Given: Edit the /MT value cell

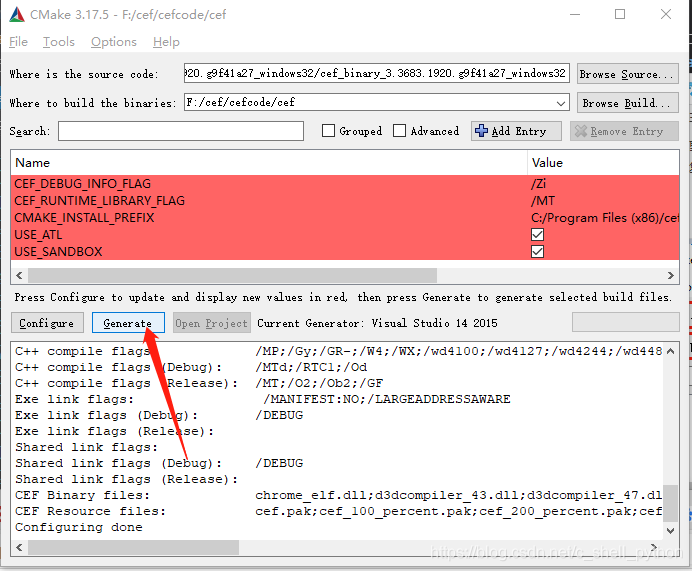Looking at the screenshot, I should click(x=603, y=201).
